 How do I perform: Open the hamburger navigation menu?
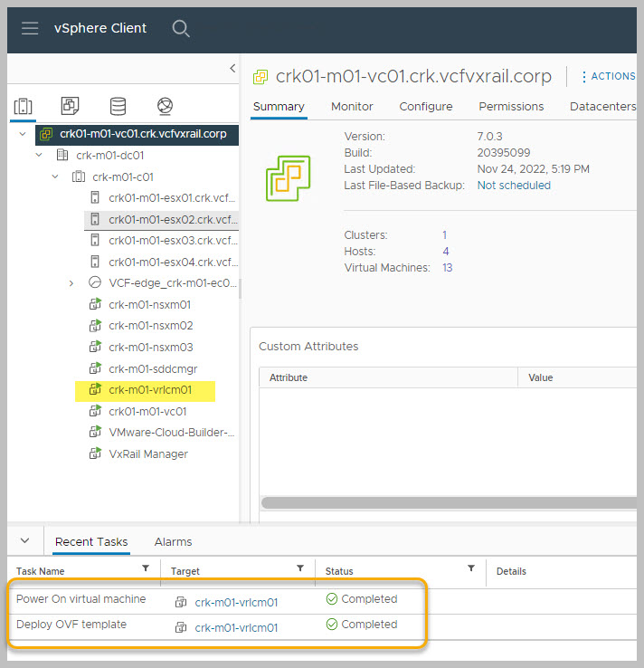(x=30, y=28)
